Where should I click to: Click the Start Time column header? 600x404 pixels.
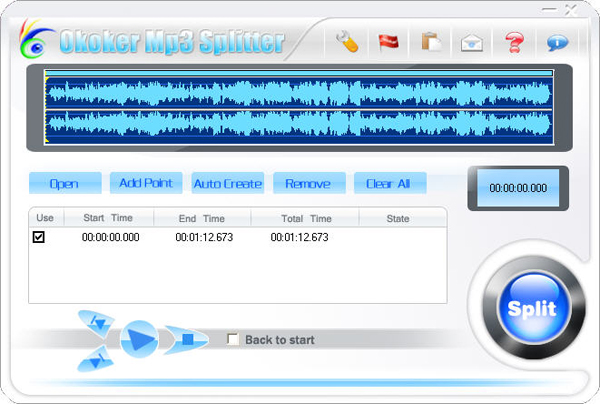pyautogui.click(x=109, y=218)
